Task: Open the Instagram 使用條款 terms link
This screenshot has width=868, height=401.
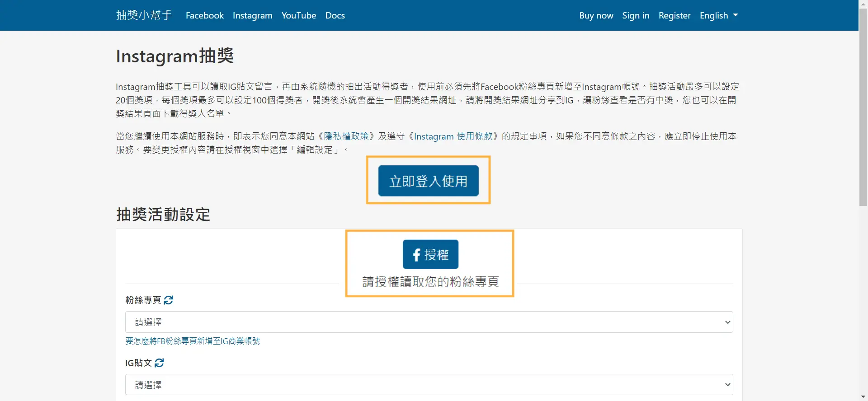Action: pos(453,136)
